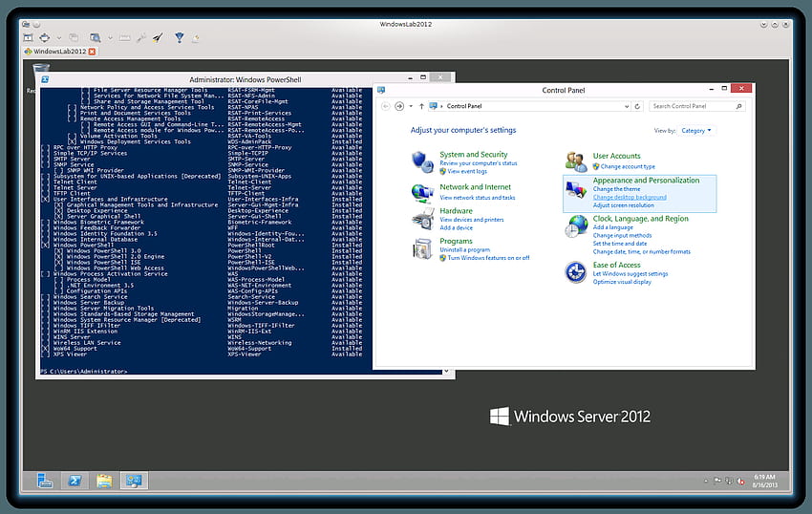Open File Explorer from the taskbar
The height and width of the screenshot is (514, 812).
[x=104, y=481]
